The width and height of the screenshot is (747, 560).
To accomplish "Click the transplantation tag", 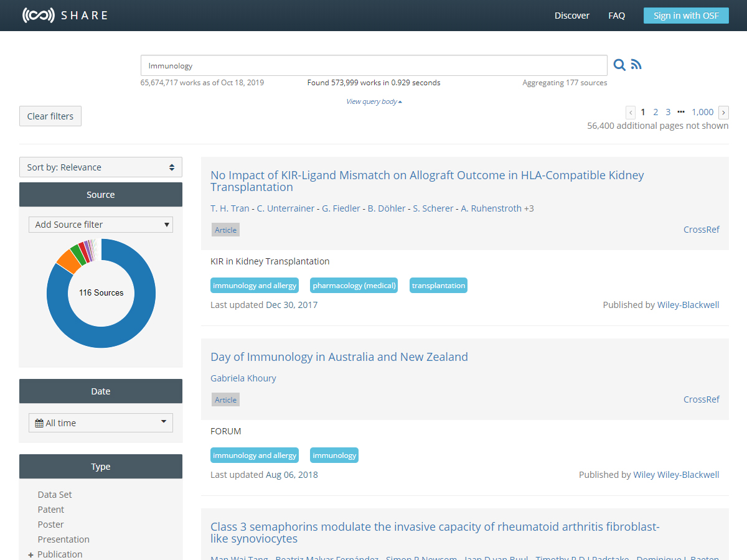I will click(438, 286).
